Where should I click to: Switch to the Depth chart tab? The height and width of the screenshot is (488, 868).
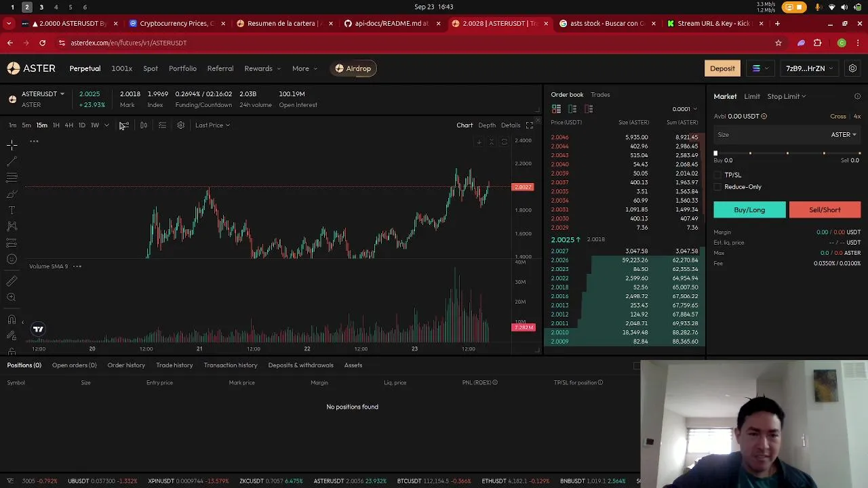point(487,125)
